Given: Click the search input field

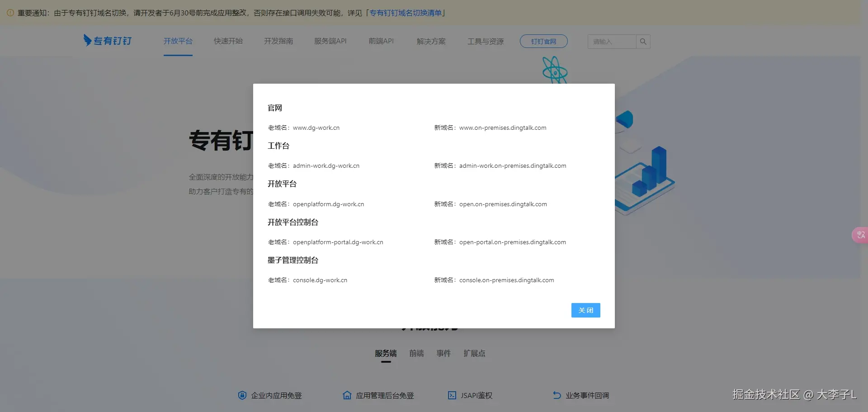Looking at the screenshot, I should coord(611,41).
